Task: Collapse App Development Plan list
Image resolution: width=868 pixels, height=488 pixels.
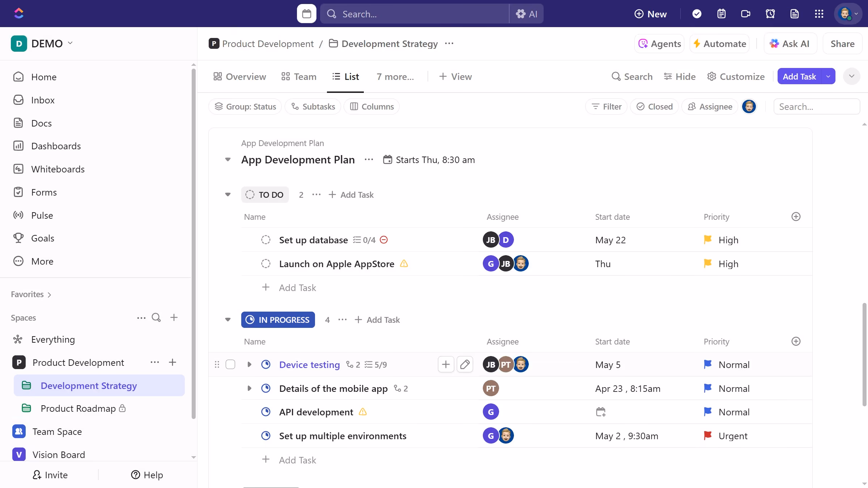Action: (228, 159)
